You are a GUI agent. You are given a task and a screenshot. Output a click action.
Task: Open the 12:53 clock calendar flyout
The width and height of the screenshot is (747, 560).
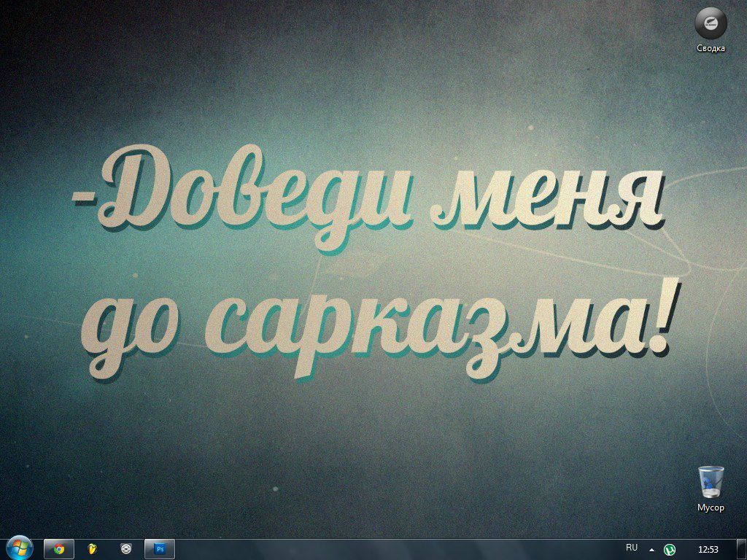708,549
